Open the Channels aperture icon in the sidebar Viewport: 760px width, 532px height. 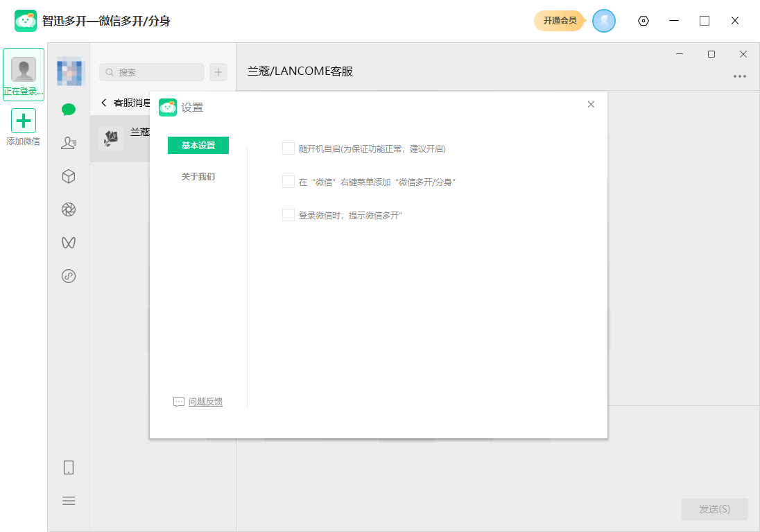[68, 209]
